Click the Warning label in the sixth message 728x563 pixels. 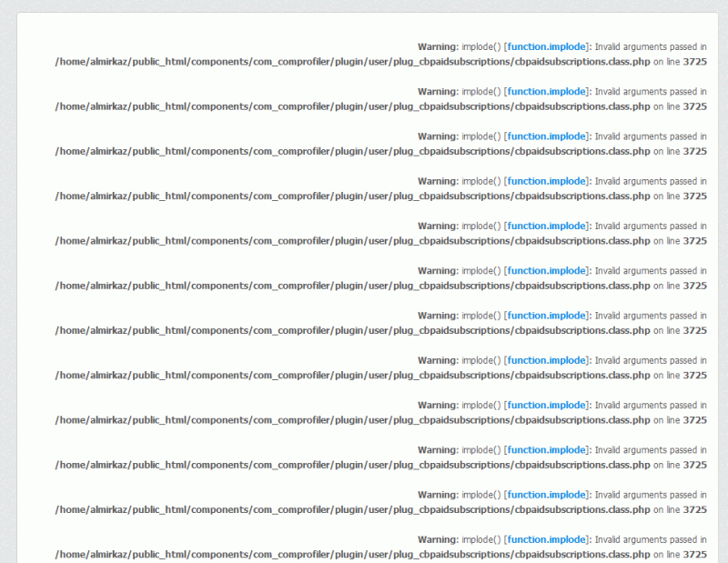tap(438, 271)
